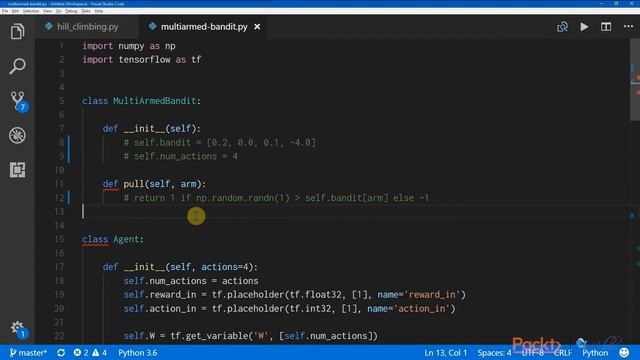Click the '# self.bandit = [0.2, 0.0, 0.1, -4.0]' comment
640x360 pixels.
[220, 142]
